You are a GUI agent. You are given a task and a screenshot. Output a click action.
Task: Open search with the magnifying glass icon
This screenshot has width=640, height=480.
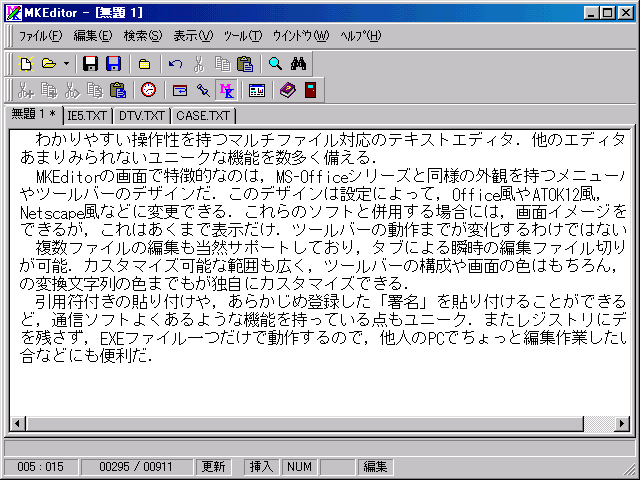[276, 64]
